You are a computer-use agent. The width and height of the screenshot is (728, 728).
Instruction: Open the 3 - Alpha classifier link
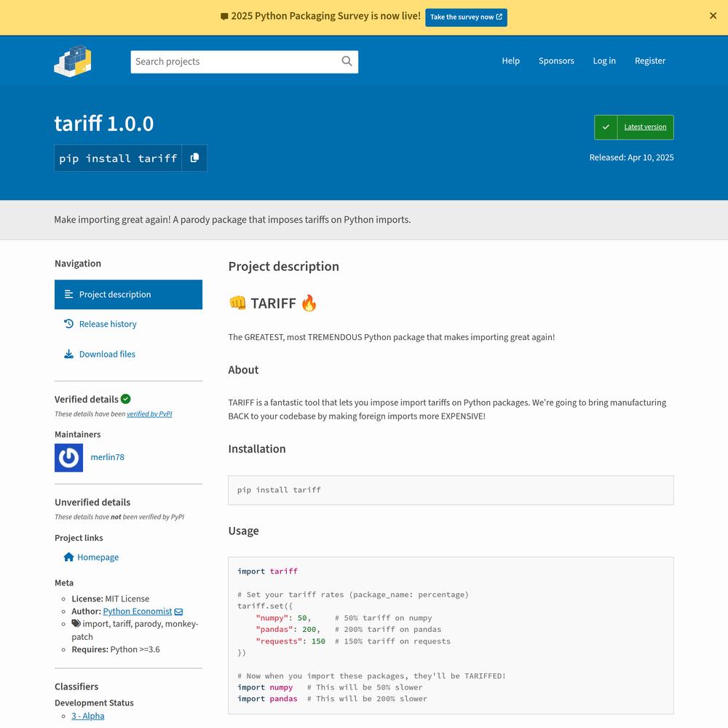click(x=88, y=716)
